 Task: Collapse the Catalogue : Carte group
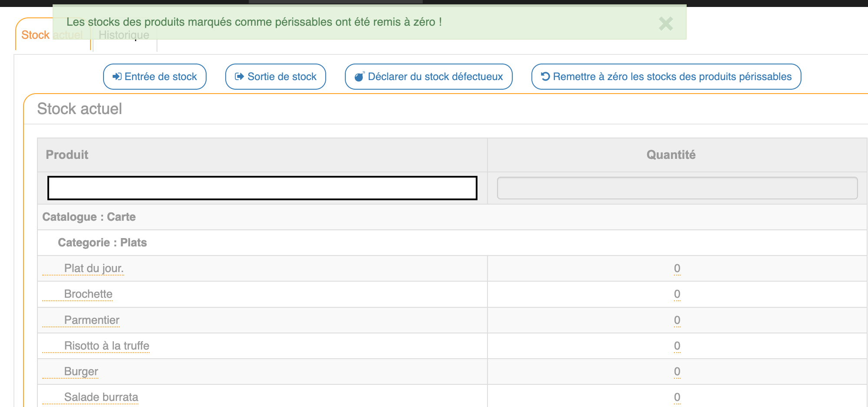89,217
